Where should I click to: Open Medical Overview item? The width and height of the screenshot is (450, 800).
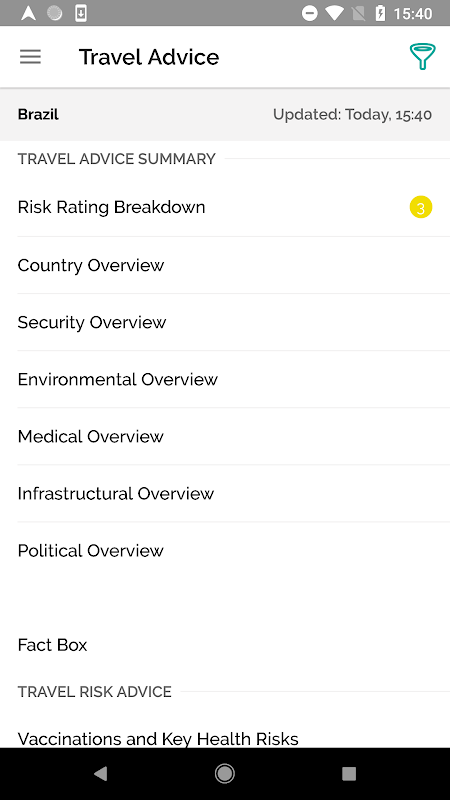(x=225, y=437)
